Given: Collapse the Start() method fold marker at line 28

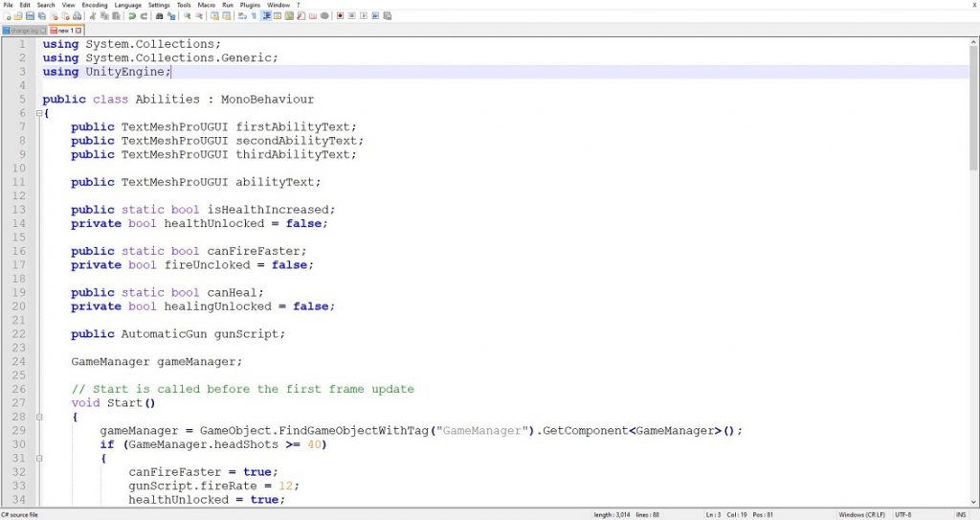Looking at the screenshot, I should pos(38,417).
